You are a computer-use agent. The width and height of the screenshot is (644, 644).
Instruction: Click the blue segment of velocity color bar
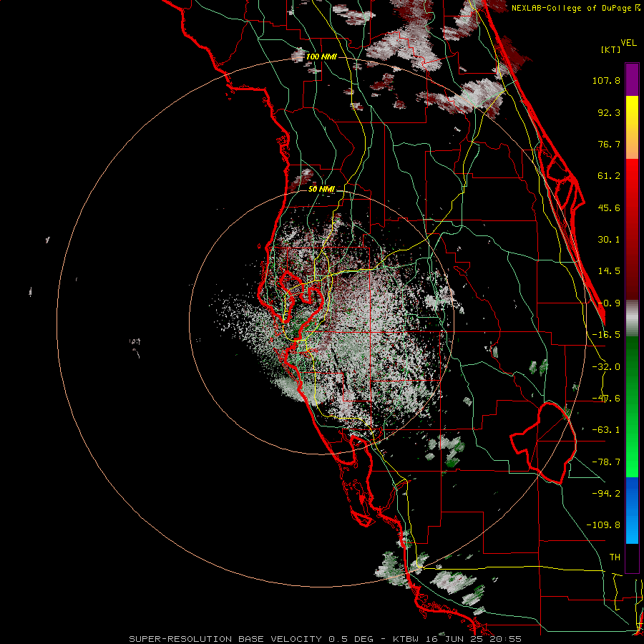click(632, 510)
